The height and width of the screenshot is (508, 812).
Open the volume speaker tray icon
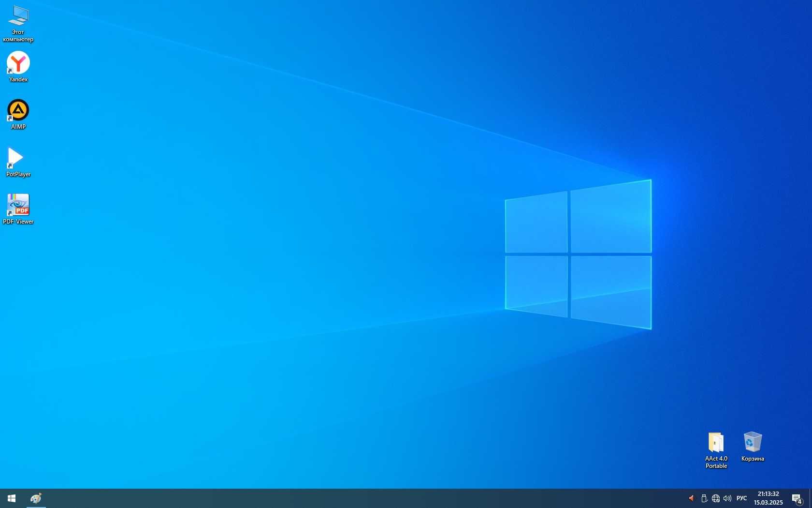tap(727, 498)
